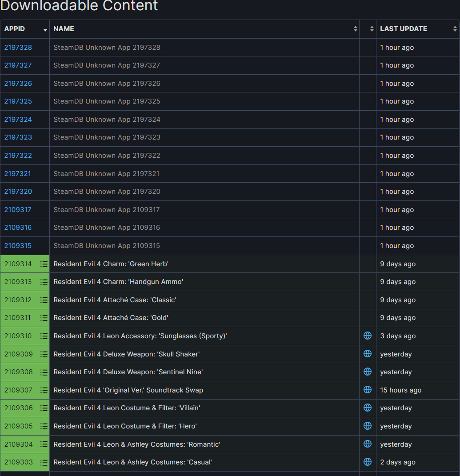The width and height of the screenshot is (460, 476).
Task: Open list icon for app 2109304
Action: click(x=44, y=444)
